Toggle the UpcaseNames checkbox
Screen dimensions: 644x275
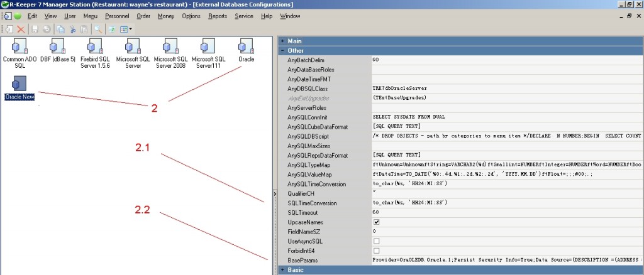[377, 222]
